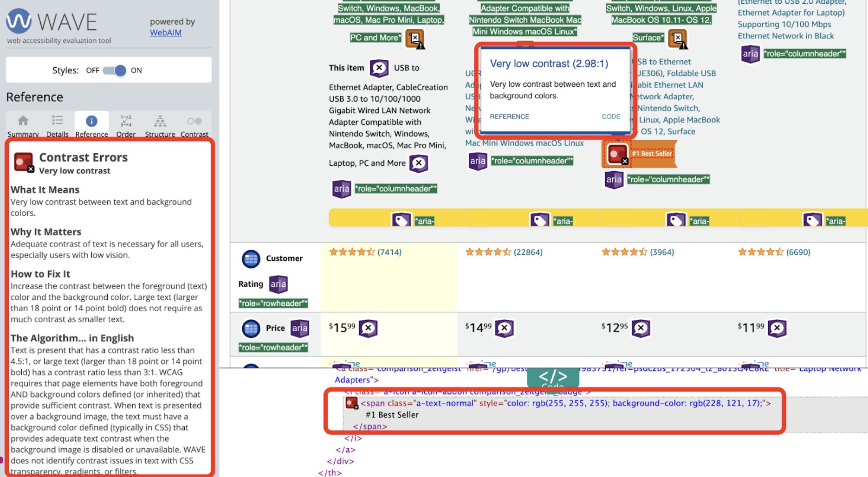Open the Contrast tab

pyautogui.click(x=194, y=126)
